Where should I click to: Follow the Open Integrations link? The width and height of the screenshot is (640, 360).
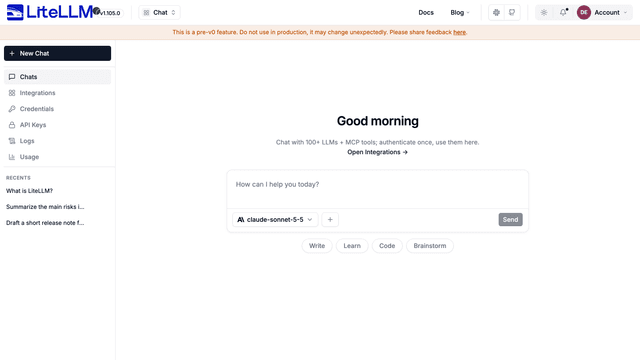click(378, 152)
